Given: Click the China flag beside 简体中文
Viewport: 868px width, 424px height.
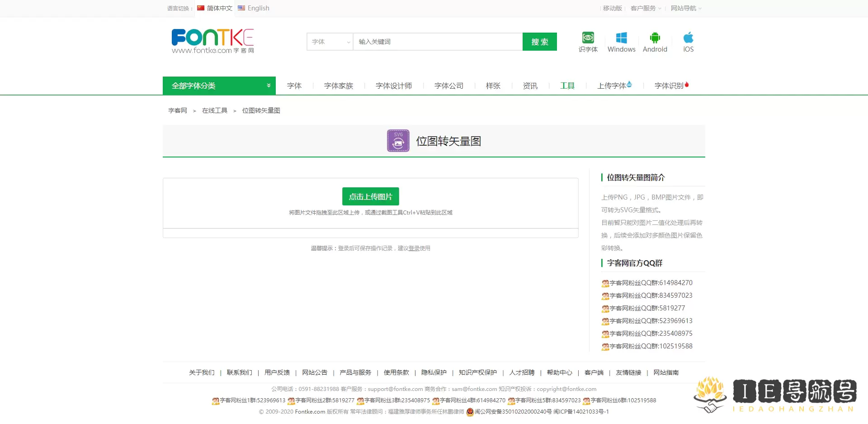Looking at the screenshot, I should 200,8.
